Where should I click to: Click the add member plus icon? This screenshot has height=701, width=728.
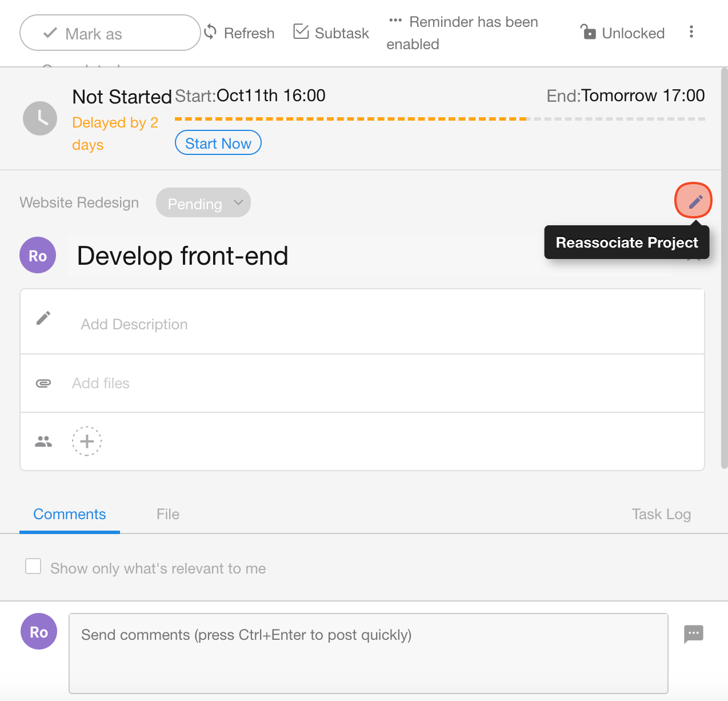click(x=87, y=441)
